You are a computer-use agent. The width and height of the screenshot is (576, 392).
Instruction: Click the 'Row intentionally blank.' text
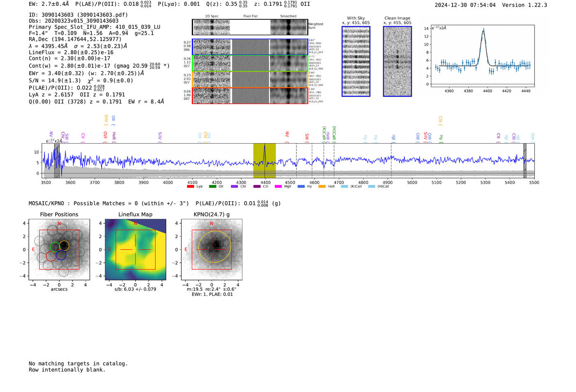[x=67, y=370]
